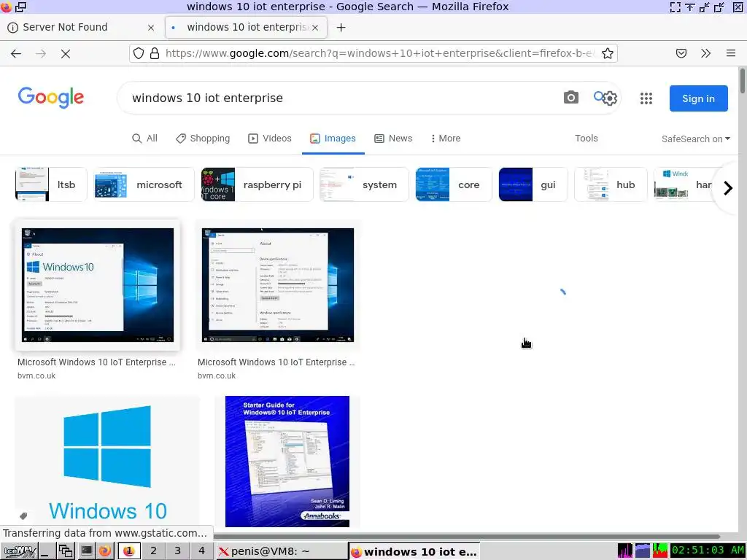This screenshot has width=747, height=560.
Task: Activate the penis@VM8 terminal task
Action: [x=281, y=551]
